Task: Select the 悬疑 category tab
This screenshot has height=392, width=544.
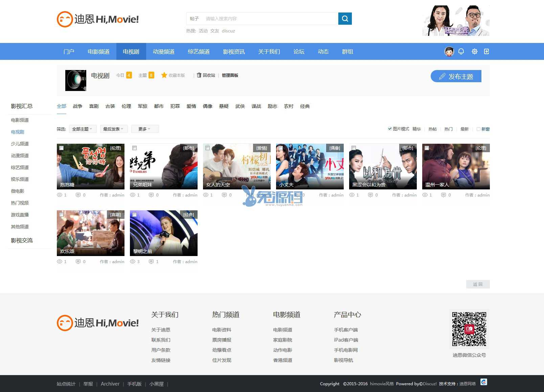Action: tap(224, 106)
